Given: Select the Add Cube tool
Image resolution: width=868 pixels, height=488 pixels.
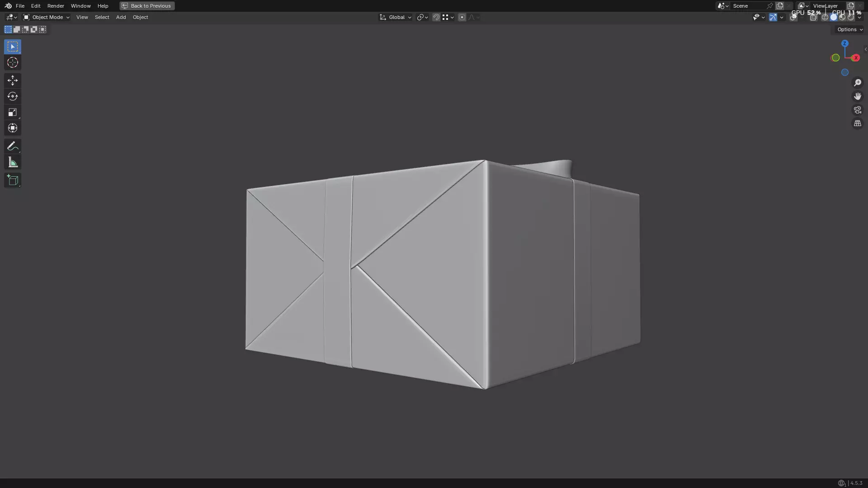Looking at the screenshot, I should [x=13, y=180].
